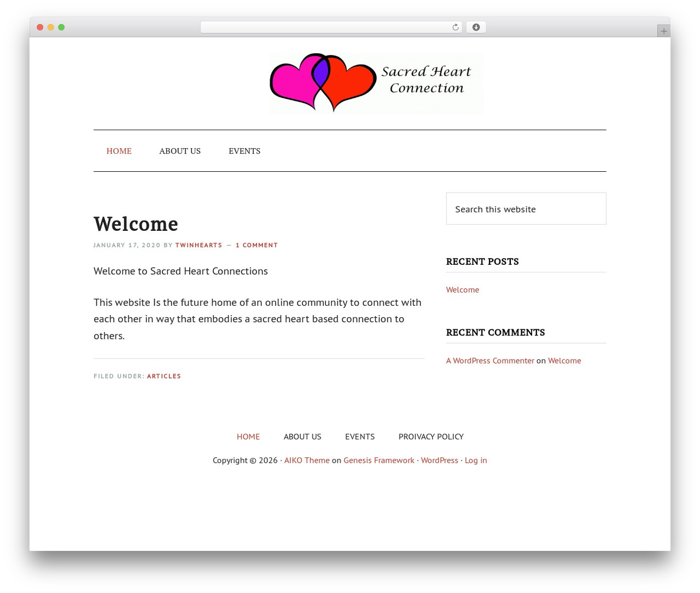Click the Copyright © 2026 text
The width and height of the screenshot is (700, 593).
(x=245, y=460)
